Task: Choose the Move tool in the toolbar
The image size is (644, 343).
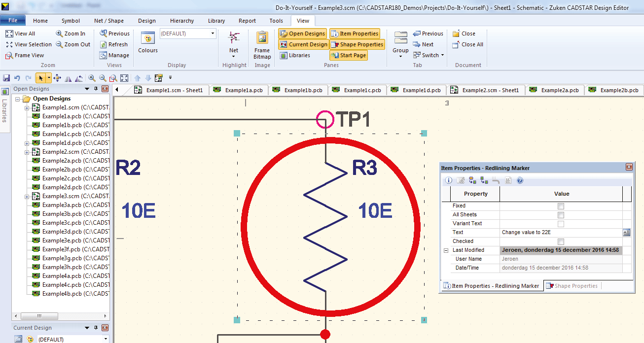Action: click(x=57, y=78)
